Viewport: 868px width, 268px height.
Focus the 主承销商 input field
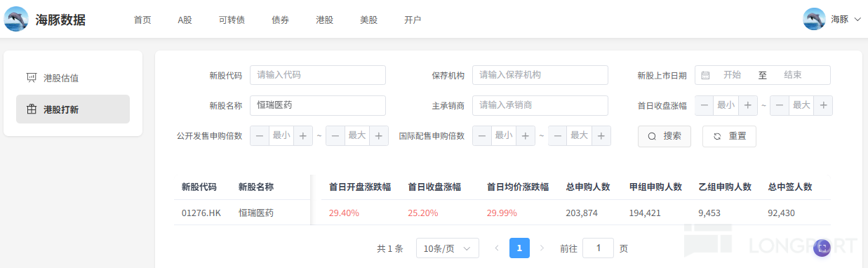[x=540, y=105]
